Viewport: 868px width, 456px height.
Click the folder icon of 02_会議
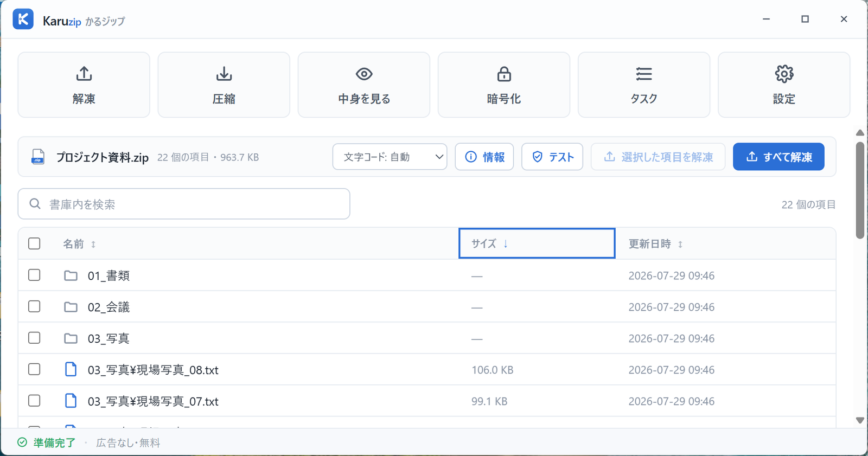click(71, 307)
